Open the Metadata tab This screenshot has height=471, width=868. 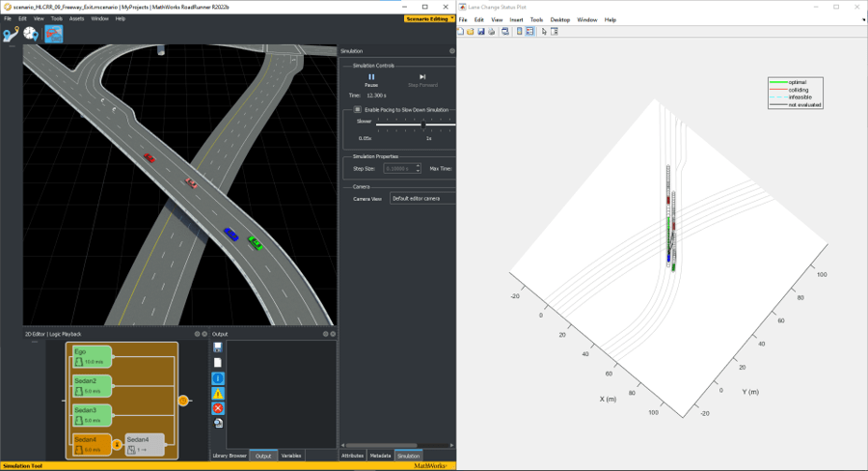(380, 455)
